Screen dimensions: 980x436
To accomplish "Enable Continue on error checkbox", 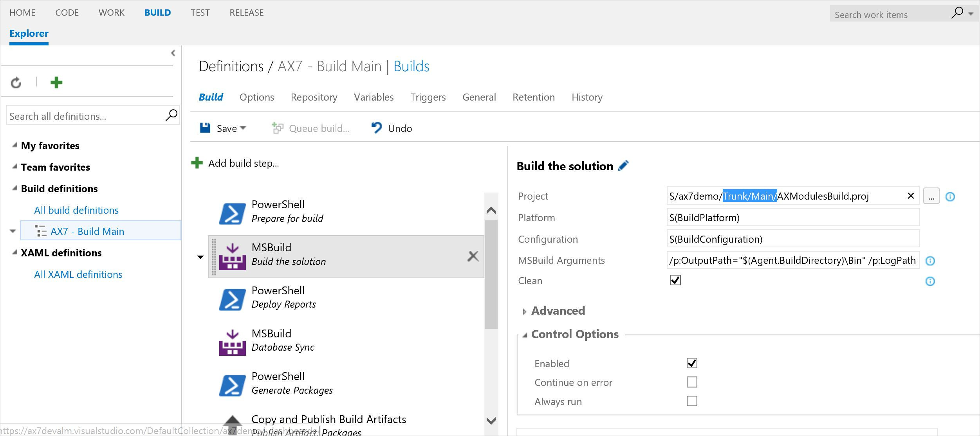I will (692, 382).
